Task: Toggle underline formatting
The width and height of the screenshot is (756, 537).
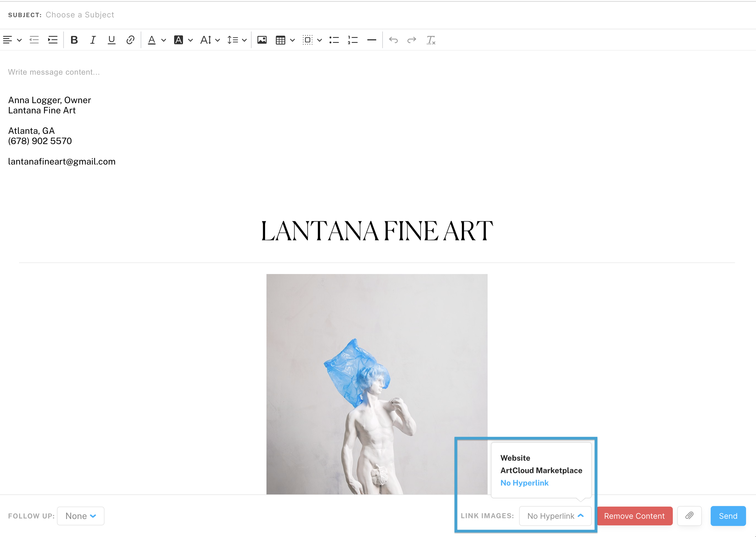Action: [x=112, y=40]
